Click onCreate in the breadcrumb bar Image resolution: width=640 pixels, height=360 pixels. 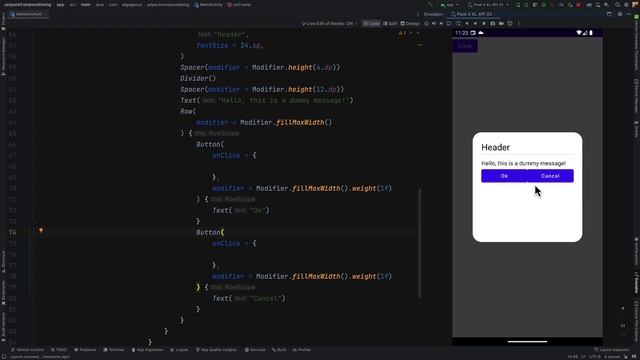click(x=239, y=5)
